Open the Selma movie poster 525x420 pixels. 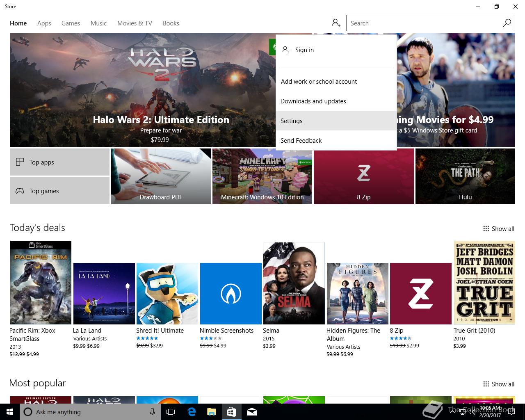pyautogui.click(x=294, y=283)
